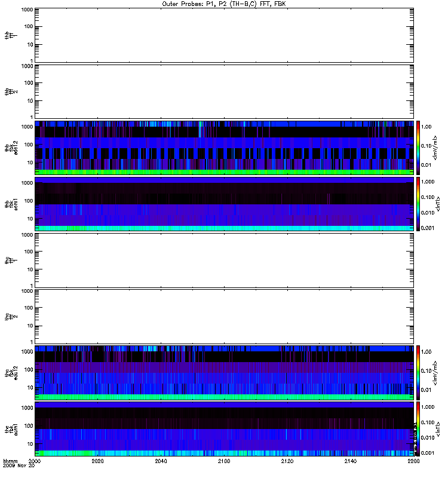
Task: Click the thb scm1 panel color bar
Action: (418, 204)
